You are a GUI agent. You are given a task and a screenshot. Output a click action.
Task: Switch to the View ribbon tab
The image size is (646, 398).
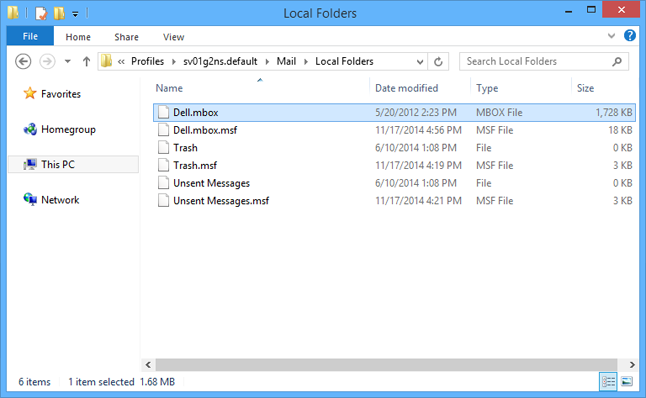click(173, 37)
